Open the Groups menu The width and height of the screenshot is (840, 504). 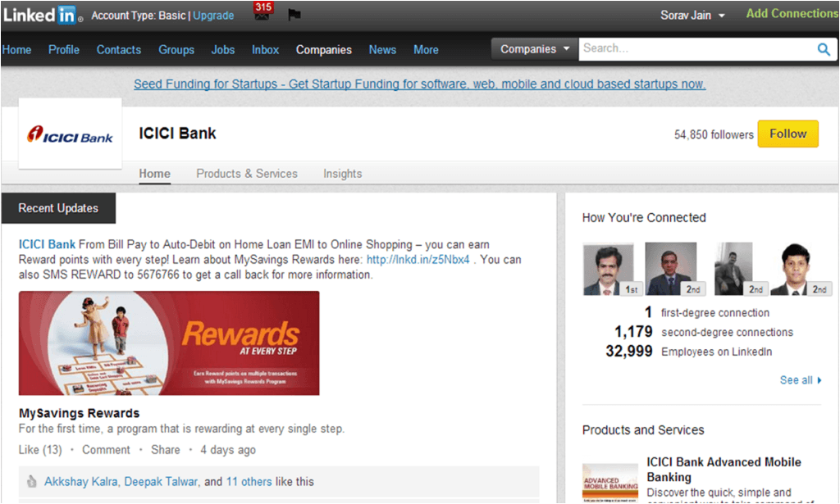[x=176, y=50]
